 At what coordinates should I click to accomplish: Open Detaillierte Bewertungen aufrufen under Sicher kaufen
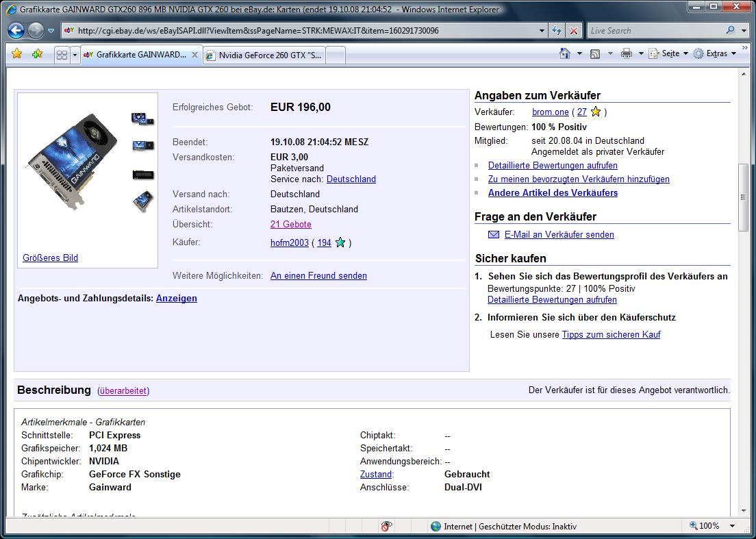[x=552, y=300]
